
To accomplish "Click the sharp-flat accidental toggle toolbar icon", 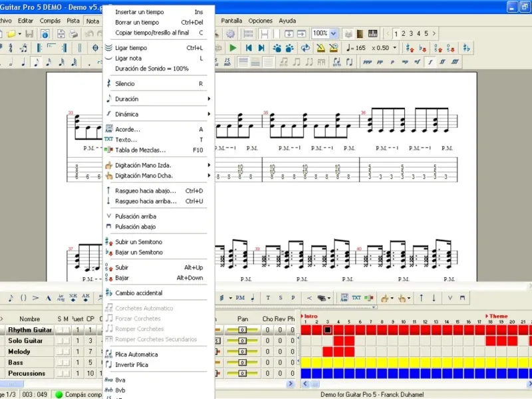I will coord(466,48).
